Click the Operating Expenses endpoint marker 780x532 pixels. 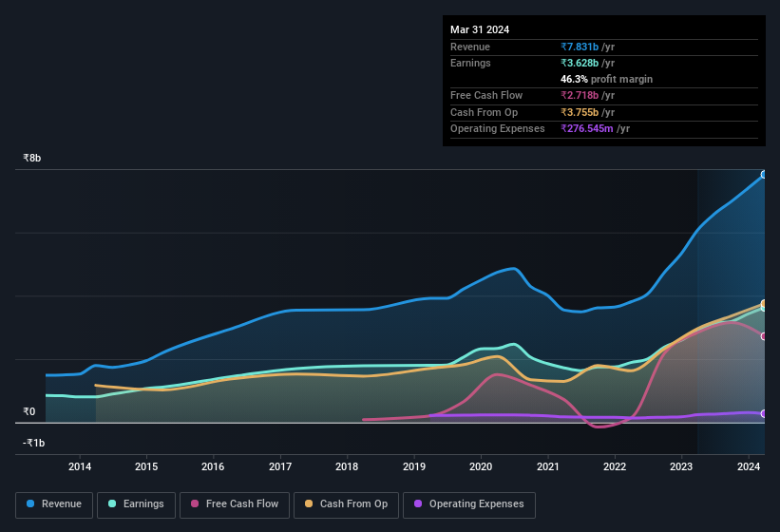point(764,413)
